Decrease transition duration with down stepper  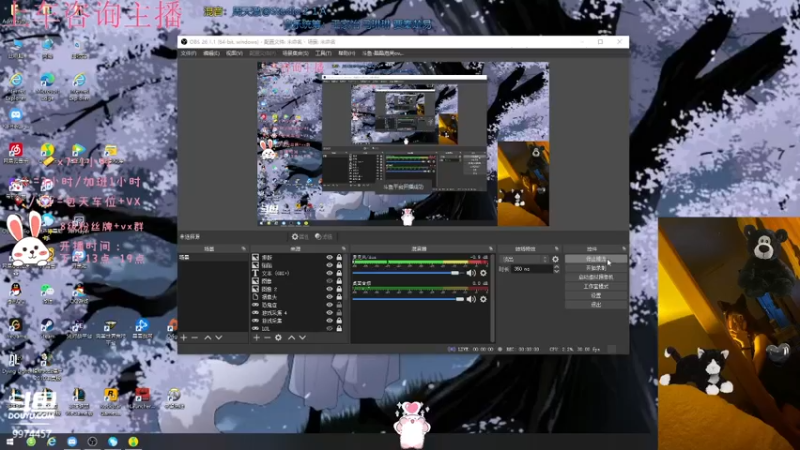click(556, 271)
